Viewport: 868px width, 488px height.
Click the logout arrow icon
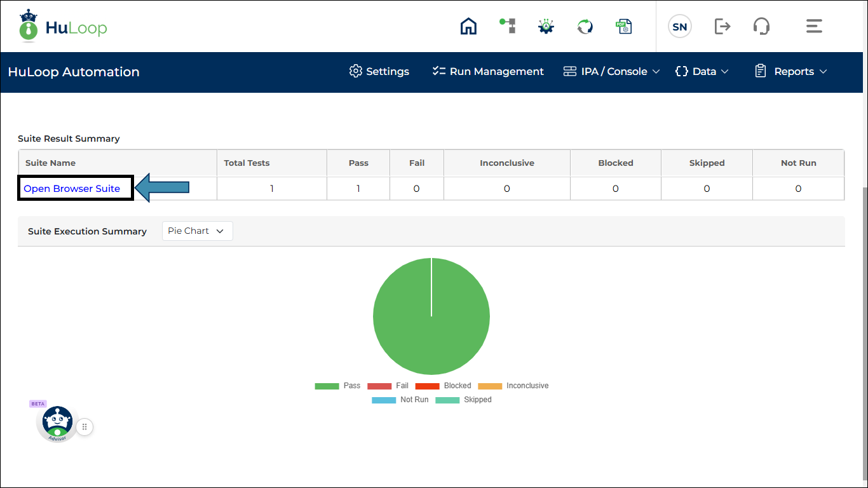[722, 27]
